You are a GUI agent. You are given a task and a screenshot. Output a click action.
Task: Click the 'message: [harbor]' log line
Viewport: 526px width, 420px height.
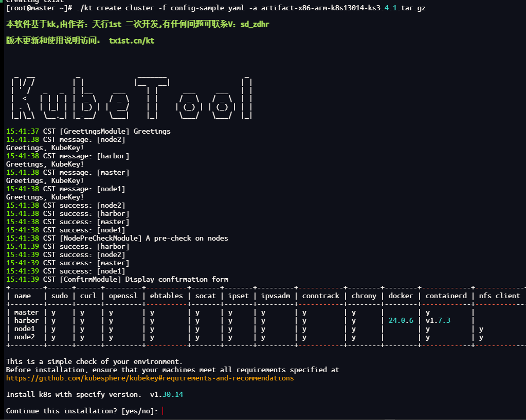67,156
